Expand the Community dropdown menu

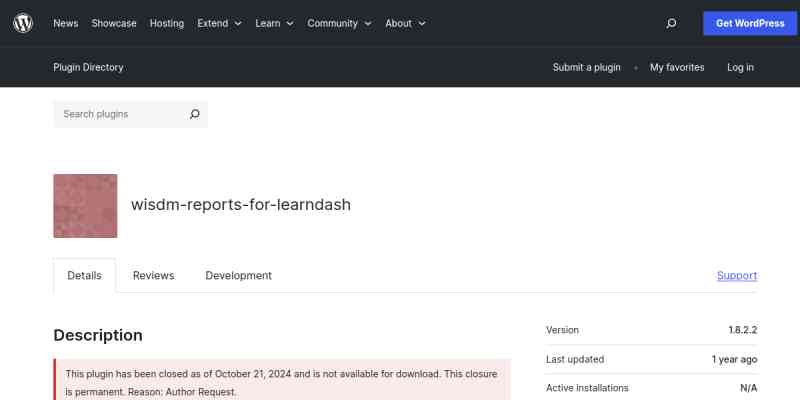[x=339, y=23]
